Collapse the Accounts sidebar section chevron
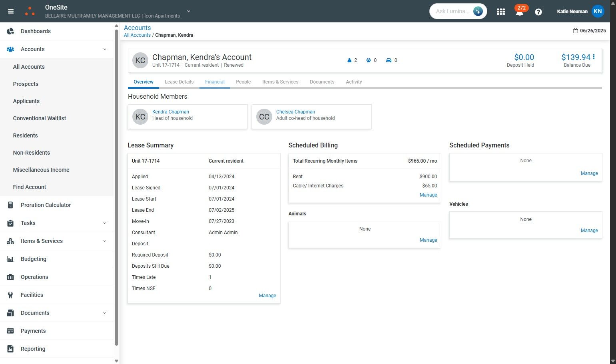Screen dimensions: 616x364 click(x=105, y=49)
